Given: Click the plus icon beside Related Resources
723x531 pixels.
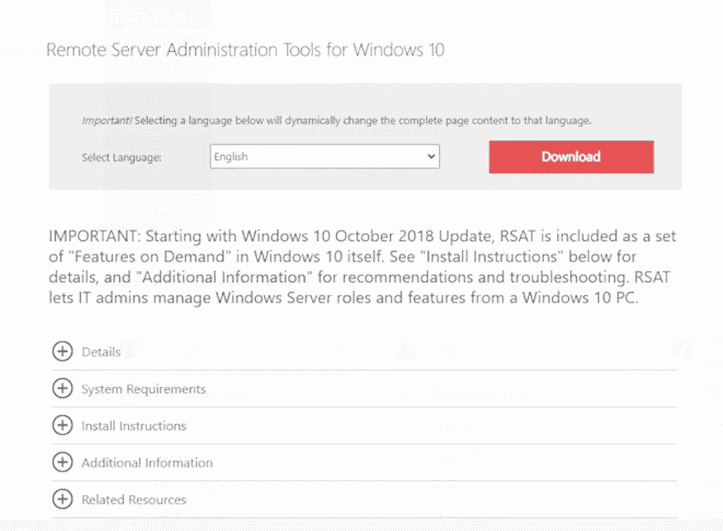Looking at the screenshot, I should coord(62,499).
